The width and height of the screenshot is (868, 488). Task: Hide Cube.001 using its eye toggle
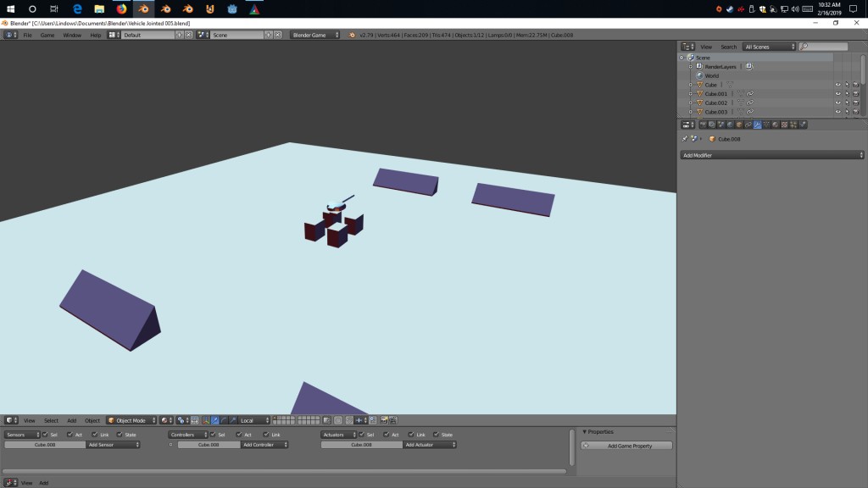coord(837,94)
